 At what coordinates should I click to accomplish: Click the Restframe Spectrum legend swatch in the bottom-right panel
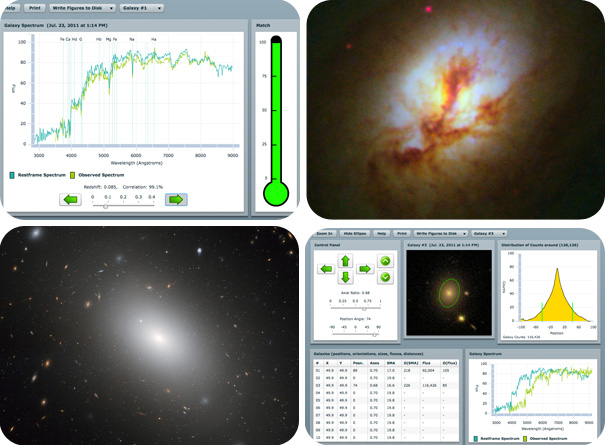point(476,439)
